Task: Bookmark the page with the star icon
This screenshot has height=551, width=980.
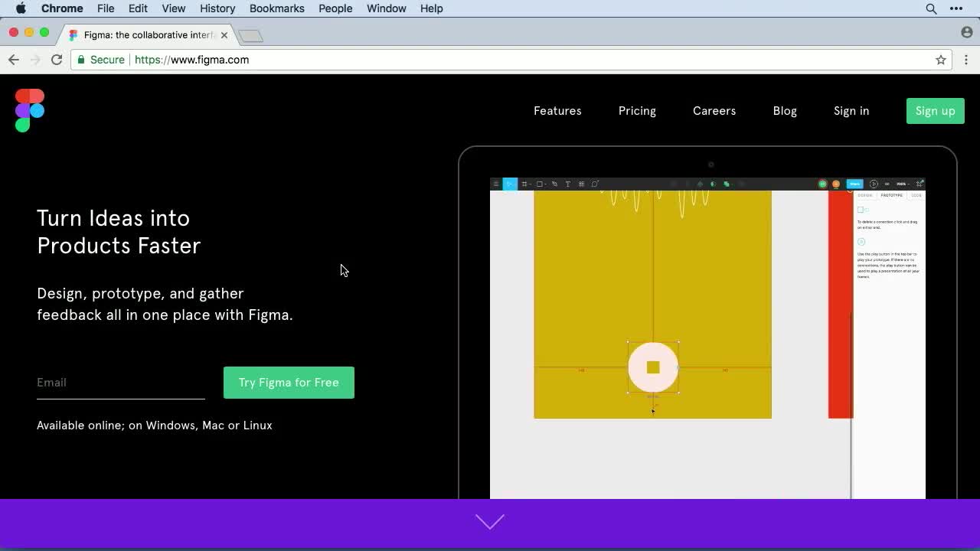Action: (941, 60)
